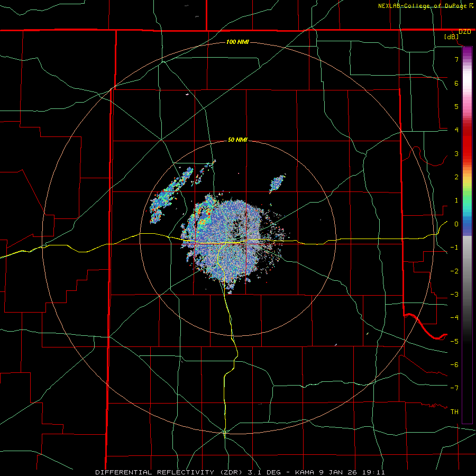Click the -7 value on color scale

[x=454, y=388]
